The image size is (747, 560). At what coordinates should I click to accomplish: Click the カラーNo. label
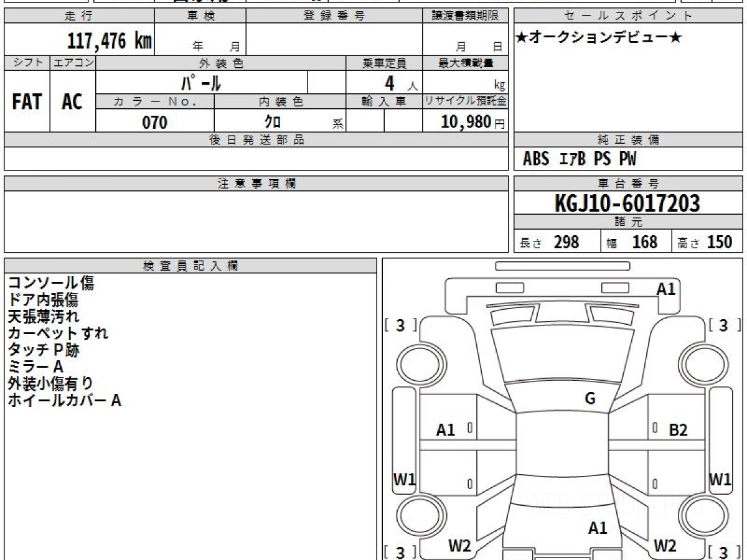pyautogui.click(x=155, y=101)
